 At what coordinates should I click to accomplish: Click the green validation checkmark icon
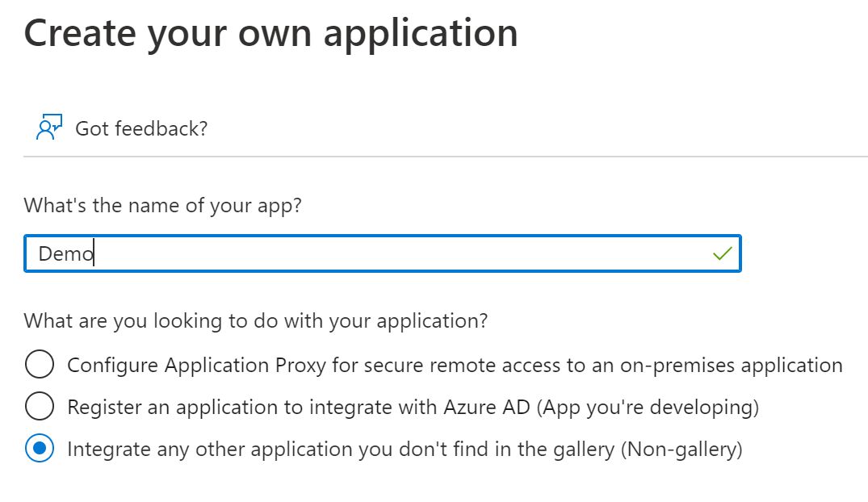coord(723,254)
